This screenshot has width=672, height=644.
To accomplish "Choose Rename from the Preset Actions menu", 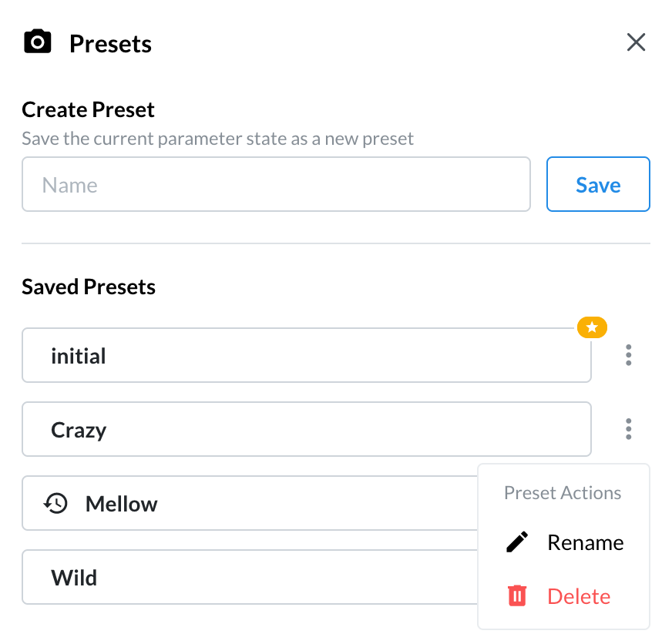I will pyautogui.click(x=585, y=542).
